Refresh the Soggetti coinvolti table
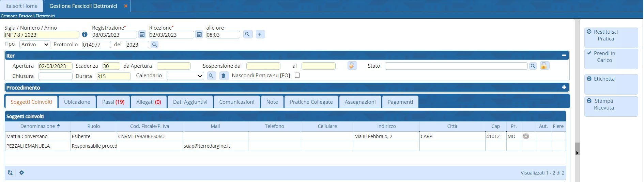The image size is (644, 182). pos(10,173)
